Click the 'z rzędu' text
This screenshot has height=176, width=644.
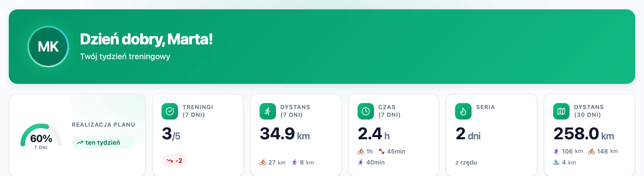coord(466,163)
